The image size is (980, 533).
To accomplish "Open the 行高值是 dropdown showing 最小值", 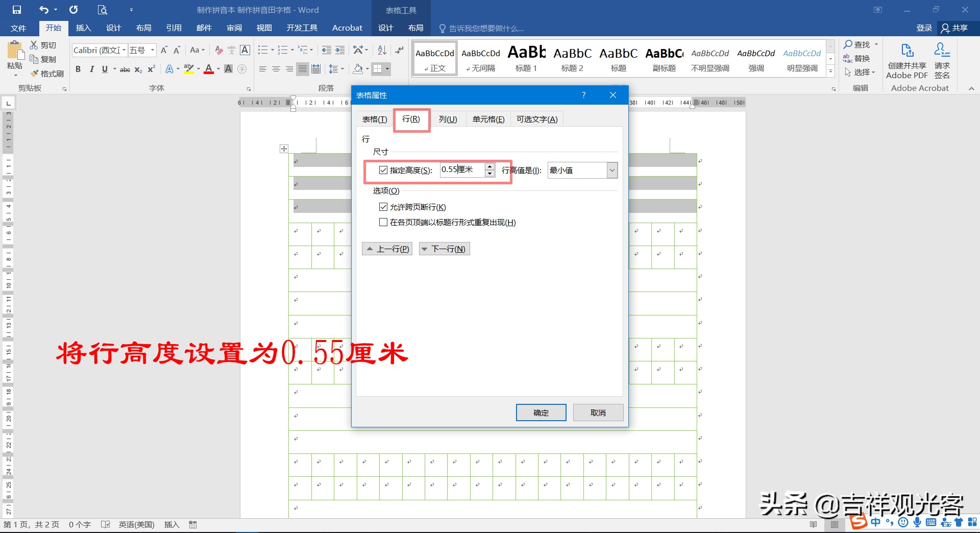I will click(x=611, y=170).
